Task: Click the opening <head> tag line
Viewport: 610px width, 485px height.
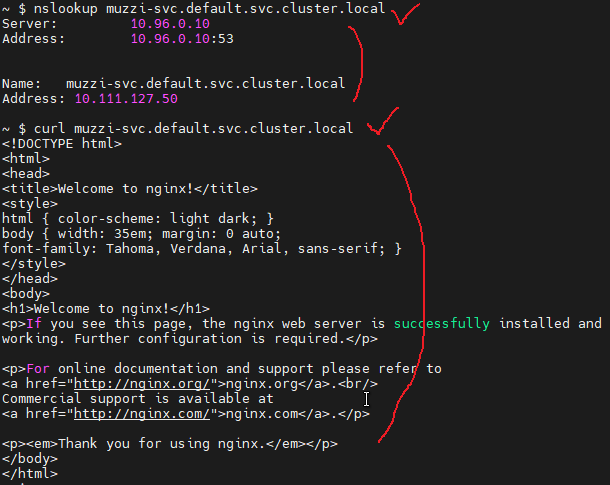Action: [26, 174]
